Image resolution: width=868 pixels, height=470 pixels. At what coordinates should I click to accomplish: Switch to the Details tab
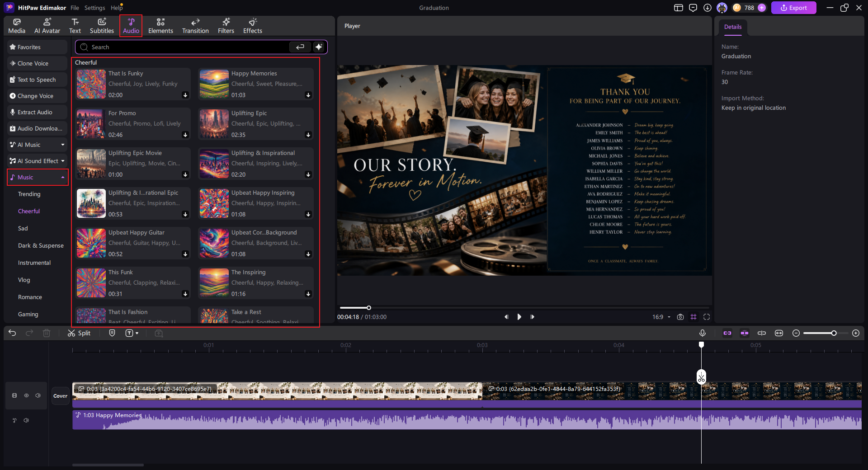coord(733,27)
